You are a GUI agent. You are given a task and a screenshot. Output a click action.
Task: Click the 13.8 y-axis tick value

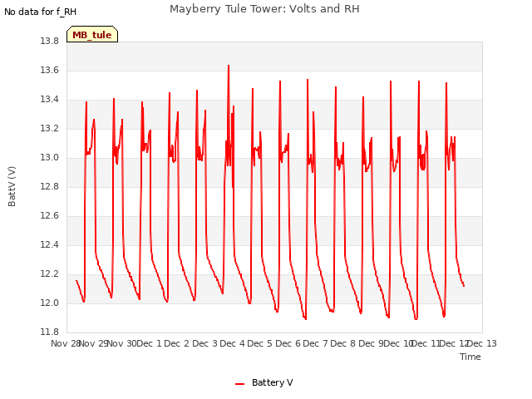pos(50,41)
